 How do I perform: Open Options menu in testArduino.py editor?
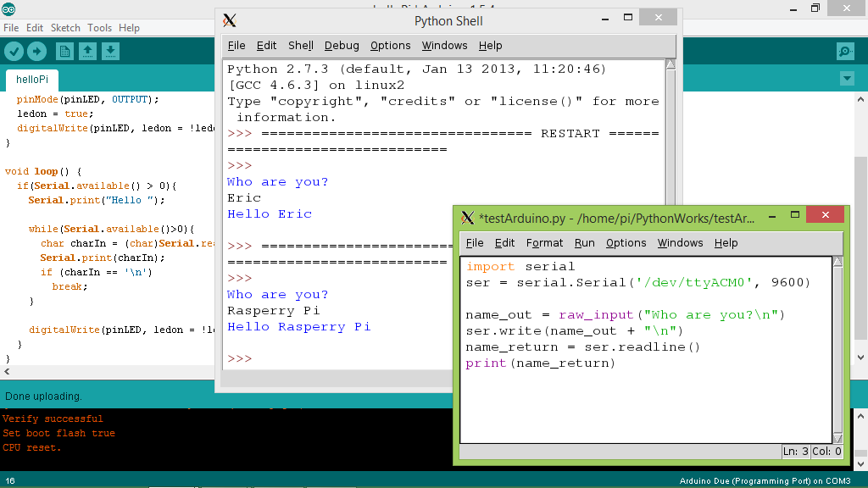(x=626, y=243)
